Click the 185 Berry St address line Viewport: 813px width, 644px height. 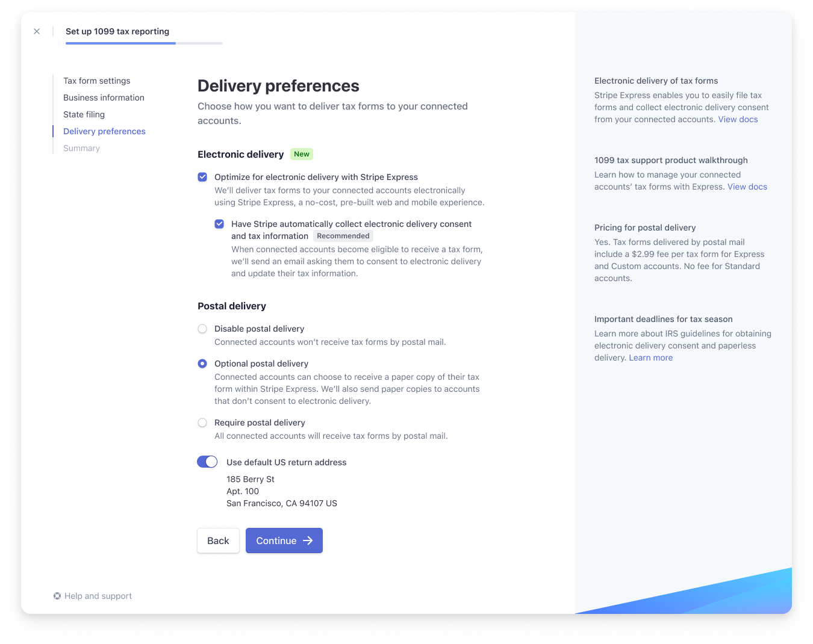point(251,479)
